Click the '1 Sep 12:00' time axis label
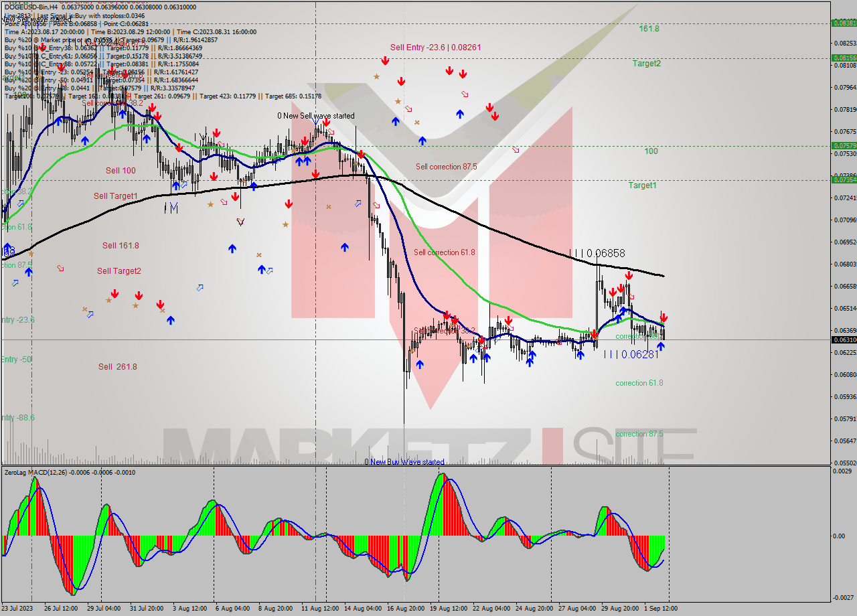Viewport: 857px width, 616px height. (661, 609)
